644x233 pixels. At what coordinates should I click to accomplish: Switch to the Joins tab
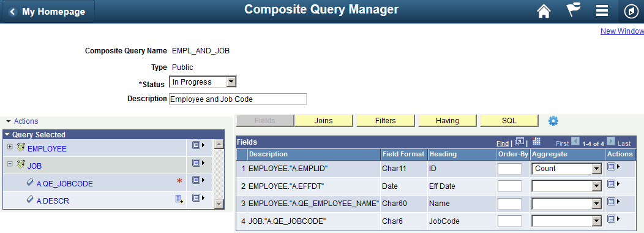[x=324, y=121]
